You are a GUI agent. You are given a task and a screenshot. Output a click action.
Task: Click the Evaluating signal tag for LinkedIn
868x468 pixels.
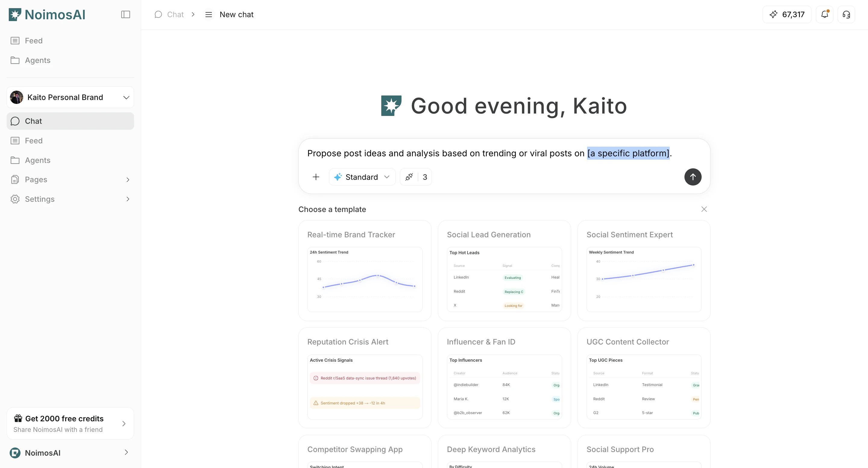512,278
